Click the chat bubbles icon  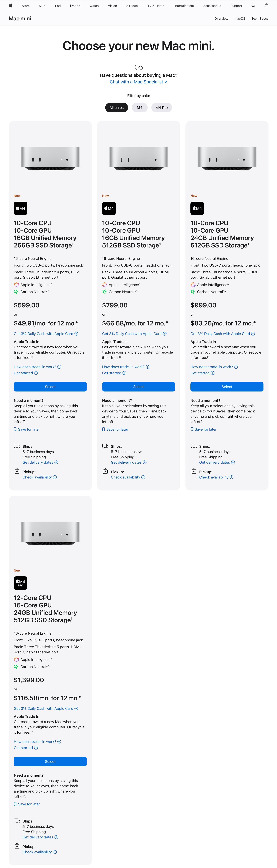138,67
